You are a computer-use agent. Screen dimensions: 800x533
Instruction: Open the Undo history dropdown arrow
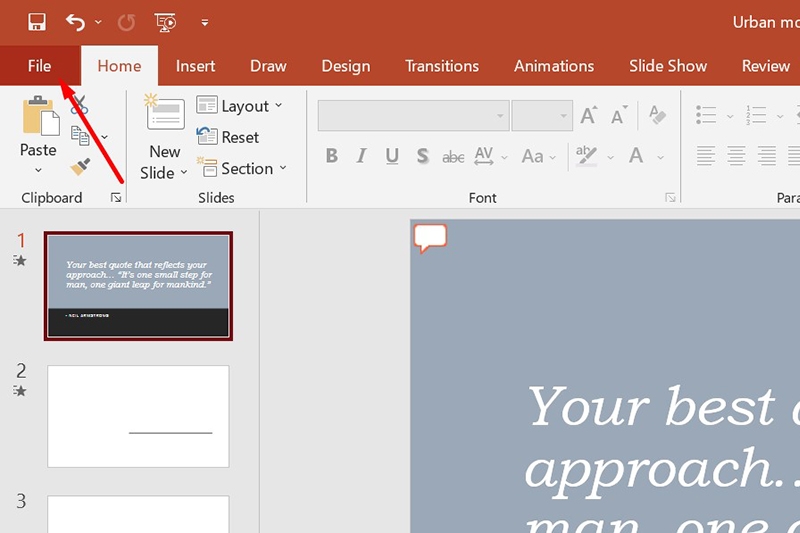coord(98,22)
